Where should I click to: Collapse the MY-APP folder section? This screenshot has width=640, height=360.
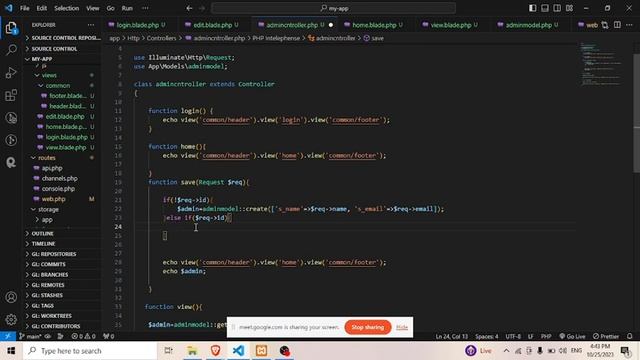pos(63,59)
